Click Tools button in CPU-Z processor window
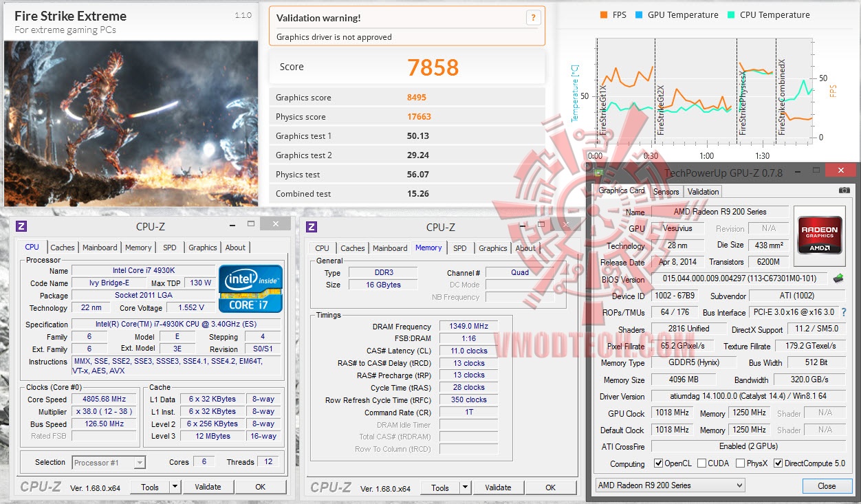The image size is (861, 504). (150, 487)
